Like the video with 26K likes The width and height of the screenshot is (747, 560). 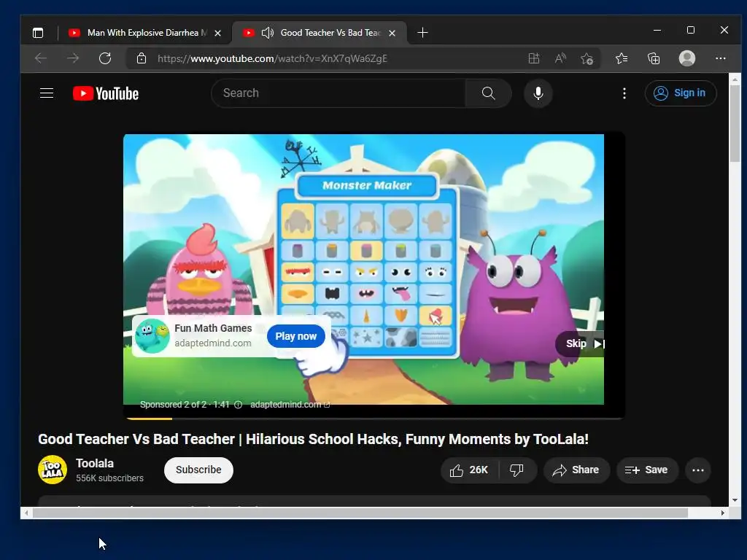(469, 470)
